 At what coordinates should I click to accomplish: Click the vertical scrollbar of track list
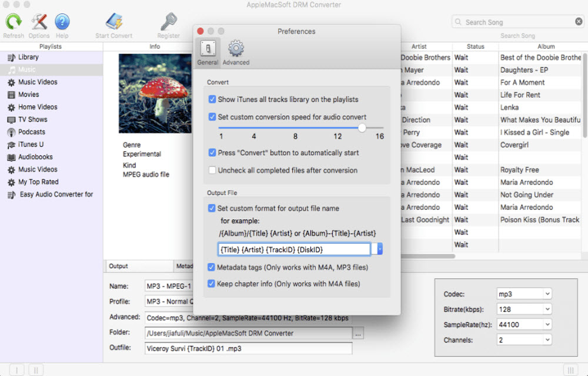click(x=585, y=96)
